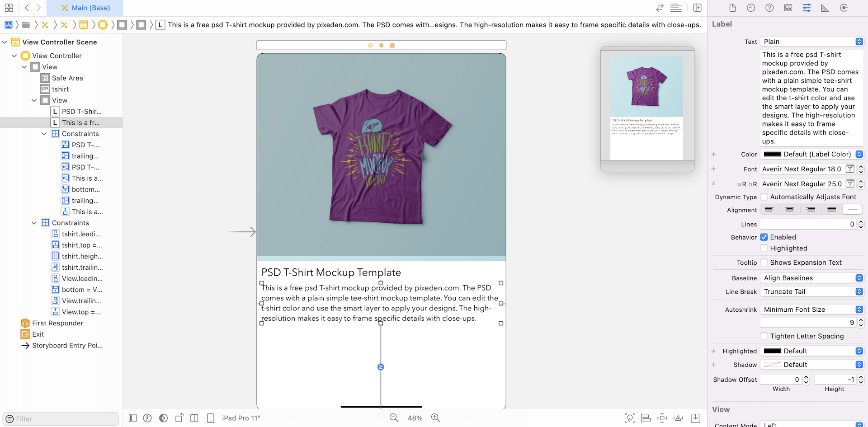Open the Connections inspector

point(844,8)
